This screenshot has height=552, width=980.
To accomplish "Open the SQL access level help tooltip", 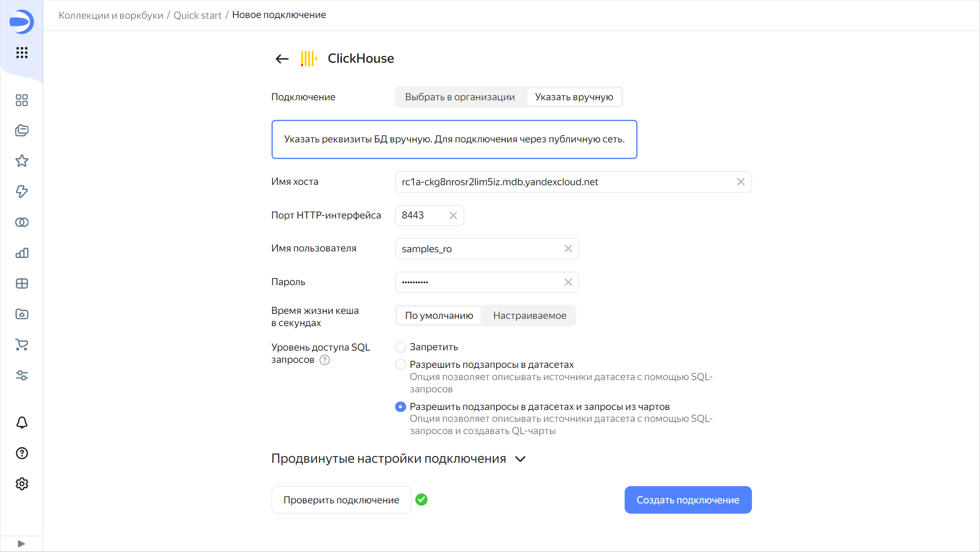I will click(325, 360).
